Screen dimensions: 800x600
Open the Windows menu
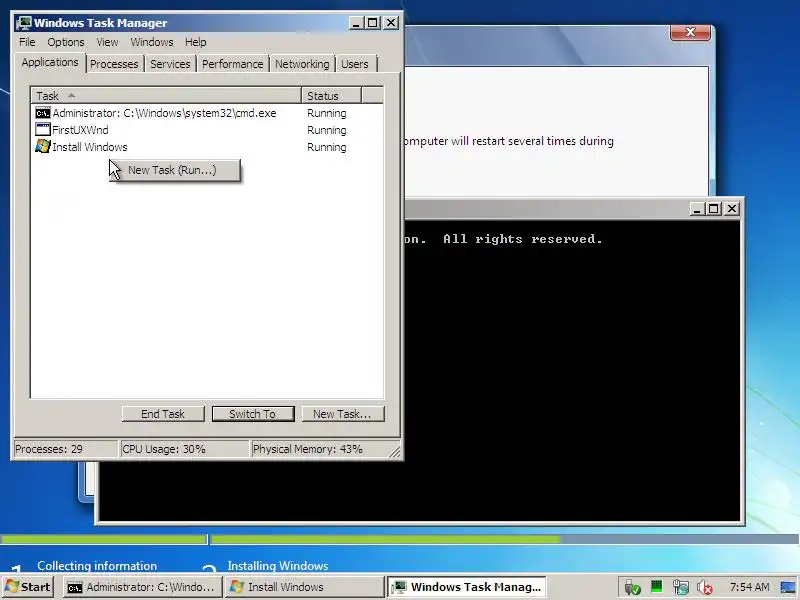[x=152, y=42]
